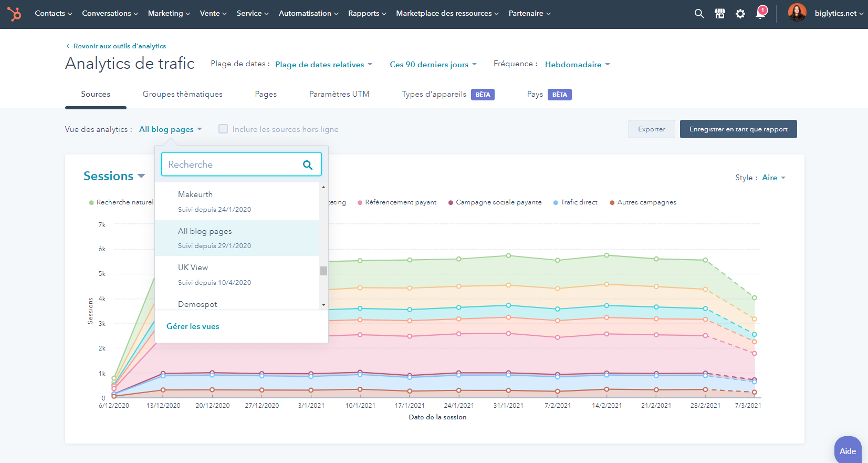Click the magnifier icon in Recherche field

(308, 165)
